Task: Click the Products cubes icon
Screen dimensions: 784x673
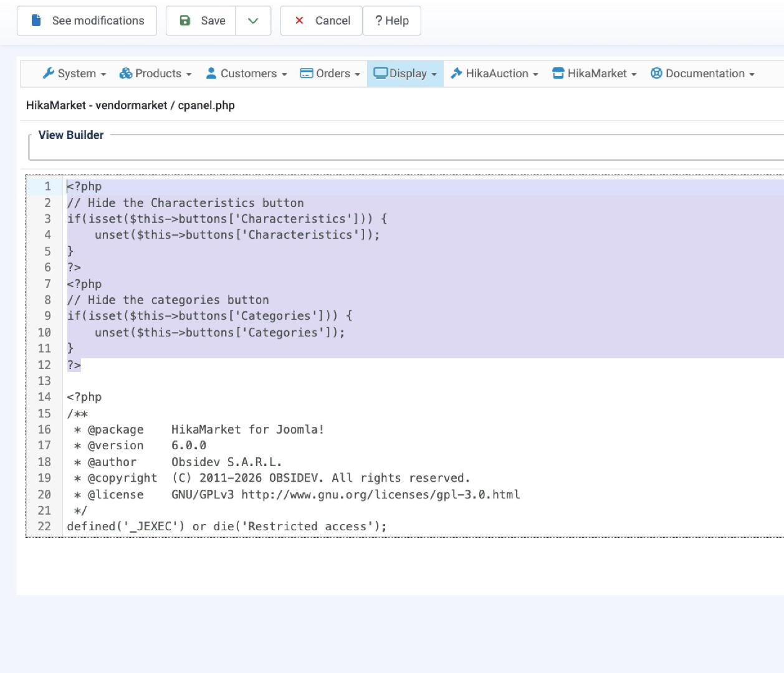Action: (x=126, y=74)
